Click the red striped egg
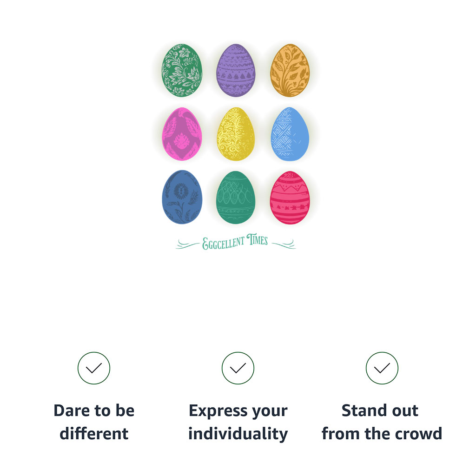 point(290,198)
